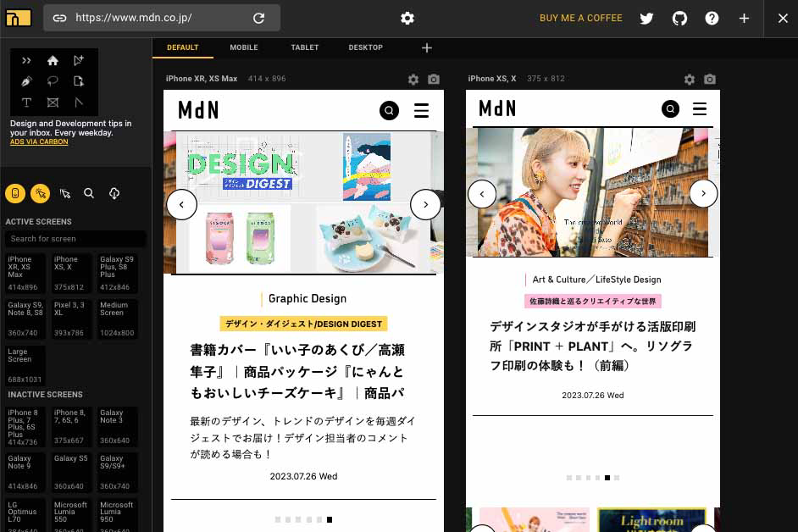
Task: Open settings gear for iPhone XR pane
Action: pyautogui.click(x=413, y=79)
